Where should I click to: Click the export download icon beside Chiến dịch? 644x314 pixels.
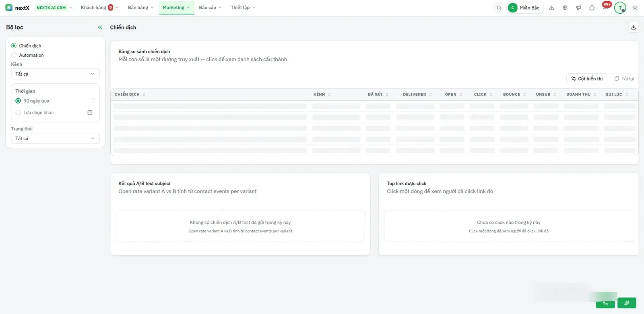(x=634, y=27)
